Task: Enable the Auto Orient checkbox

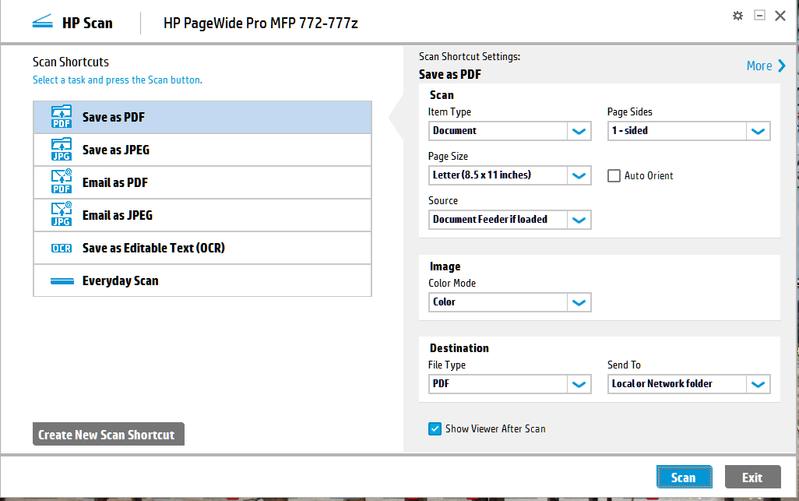Action: 614,176
